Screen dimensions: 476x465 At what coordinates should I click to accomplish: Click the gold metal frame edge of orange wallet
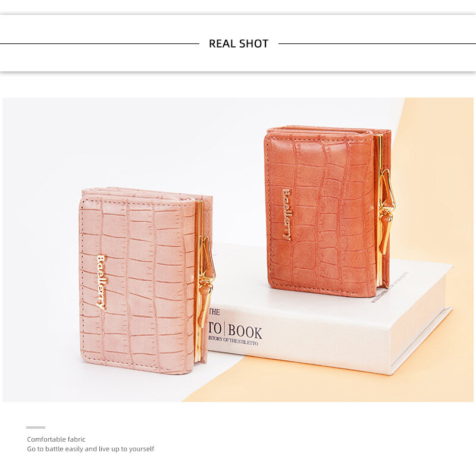tap(379, 210)
